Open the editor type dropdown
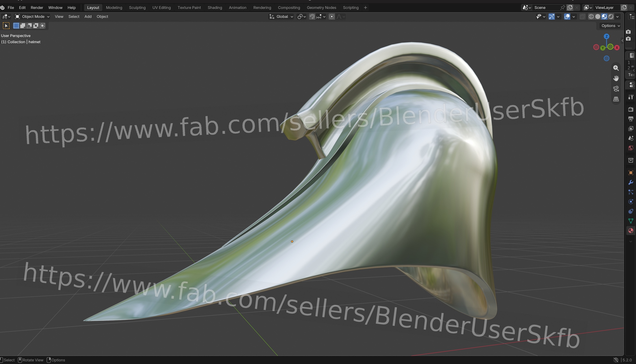This screenshot has height=364, width=636. tap(6, 16)
